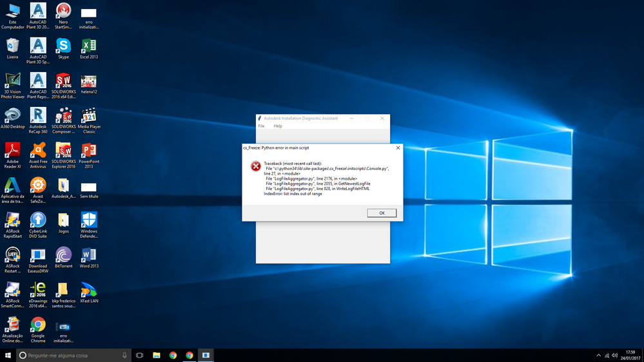This screenshot has height=362, width=644.
Task: Select SOLIDWORKS Explorer 2016 icon
Action: pyautogui.click(x=63, y=155)
